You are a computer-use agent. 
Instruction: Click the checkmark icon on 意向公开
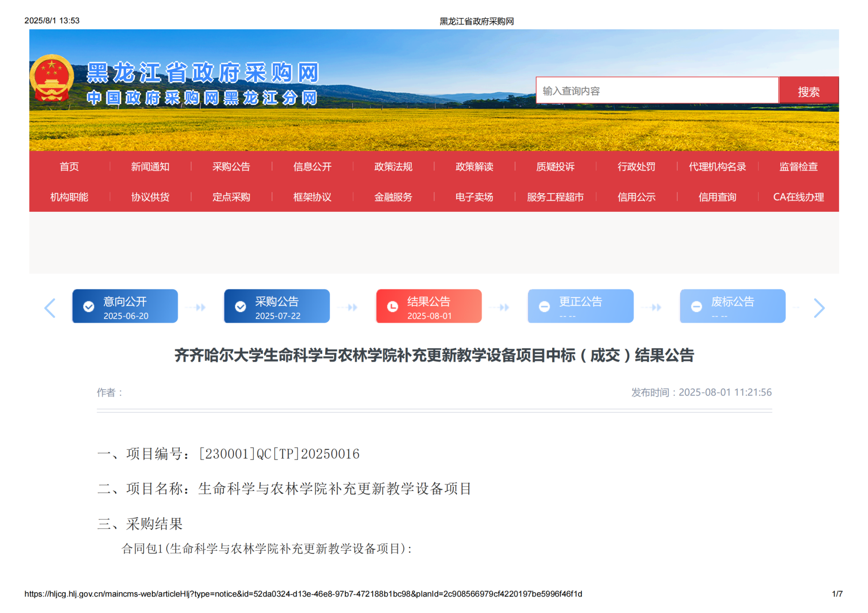(x=89, y=307)
